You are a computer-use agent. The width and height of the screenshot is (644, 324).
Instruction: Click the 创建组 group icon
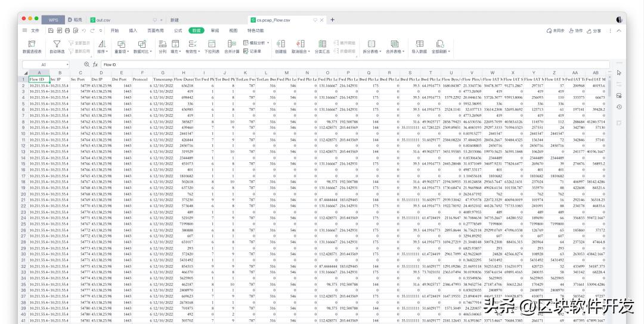[x=280, y=44]
